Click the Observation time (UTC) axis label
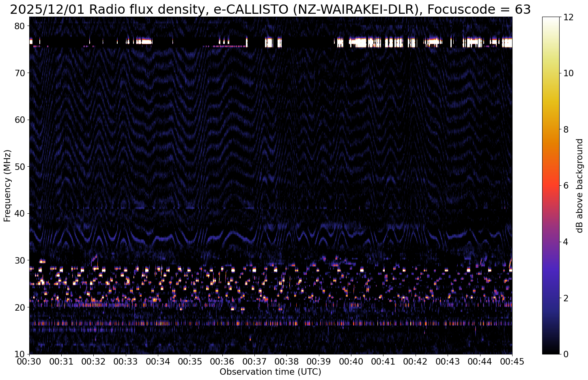 [270, 372]
